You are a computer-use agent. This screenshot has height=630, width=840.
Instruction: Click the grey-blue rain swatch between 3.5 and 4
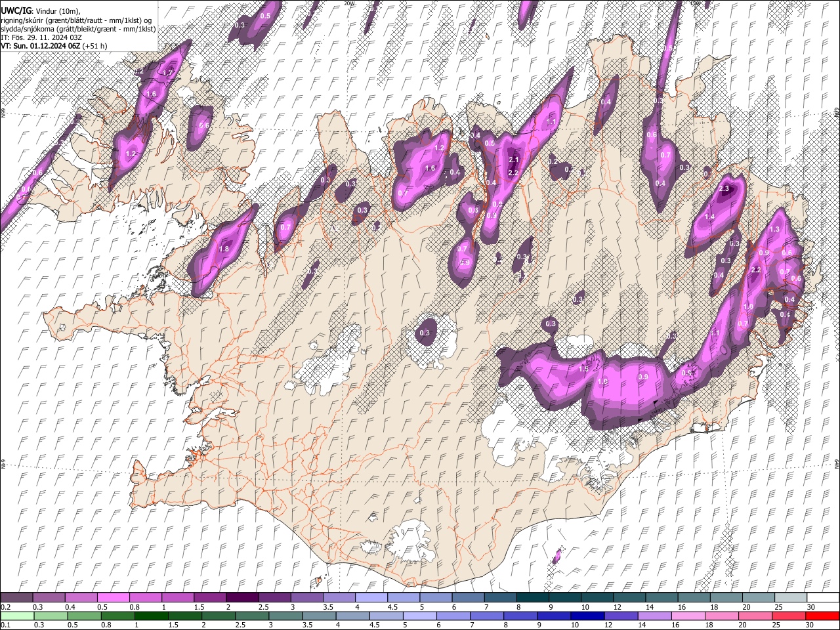320,616
